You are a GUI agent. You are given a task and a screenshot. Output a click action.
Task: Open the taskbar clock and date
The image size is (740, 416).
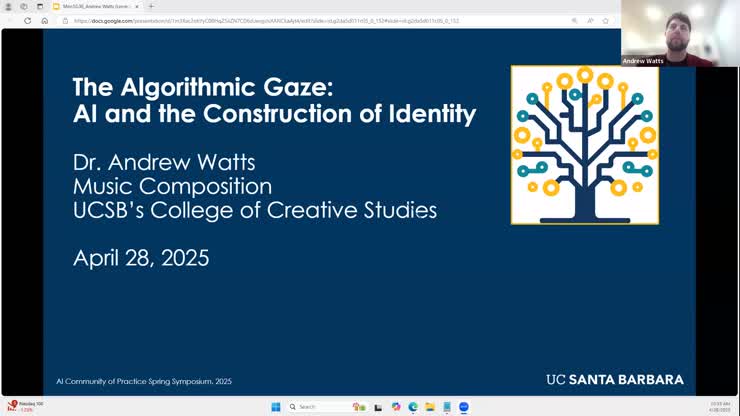[720, 407]
